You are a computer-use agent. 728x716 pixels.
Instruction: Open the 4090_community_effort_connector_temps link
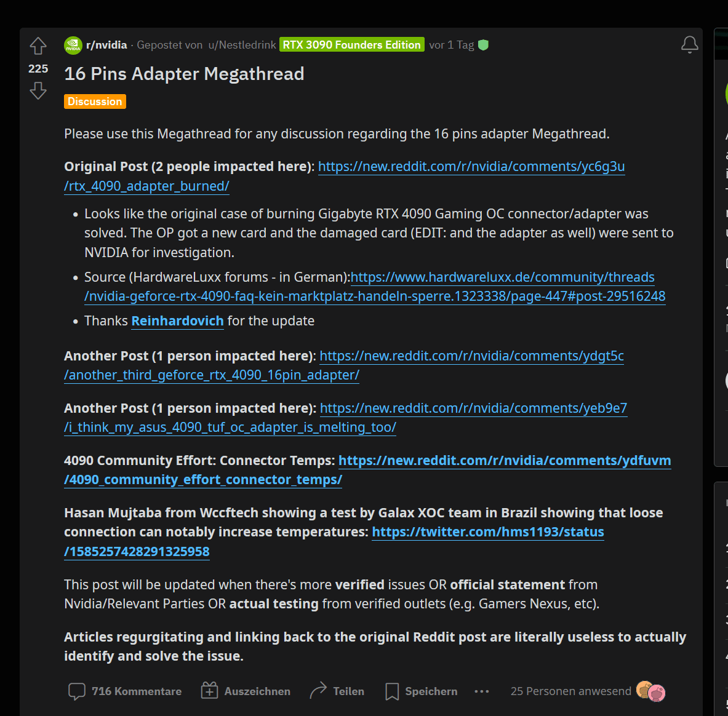point(368,469)
